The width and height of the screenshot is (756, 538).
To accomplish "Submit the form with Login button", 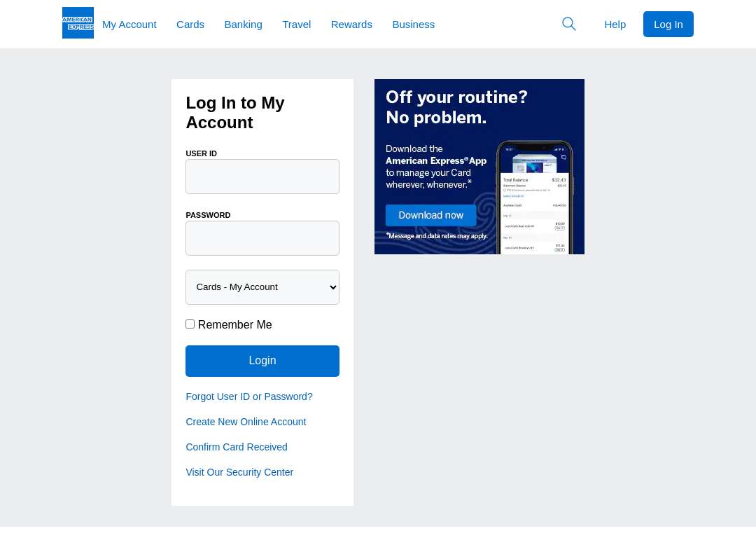I will pyautogui.click(x=262, y=361).
